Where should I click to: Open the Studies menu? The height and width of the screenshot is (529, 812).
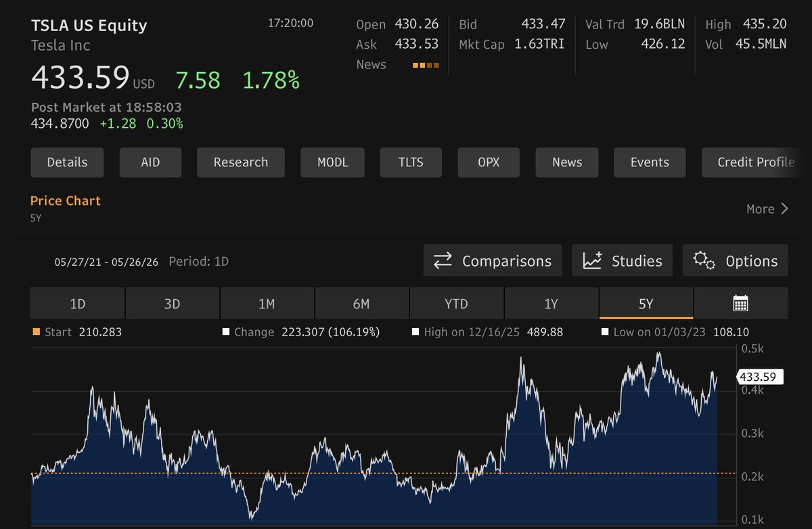(623, 260)
